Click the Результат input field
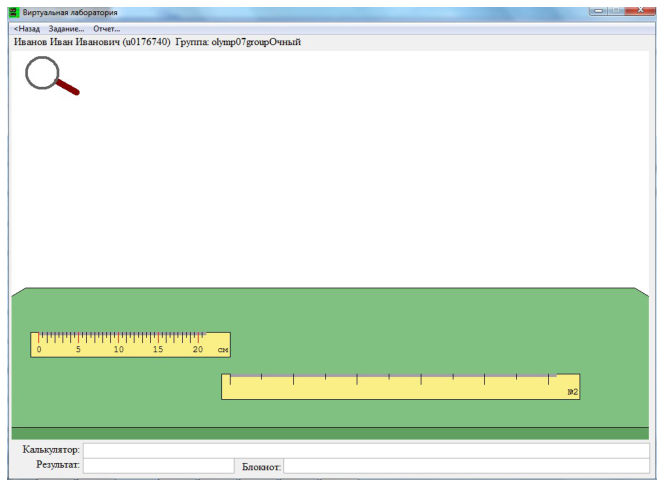665x487 pixels. pos(159,465)
